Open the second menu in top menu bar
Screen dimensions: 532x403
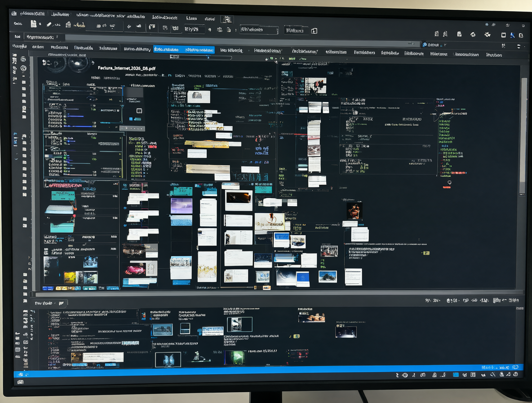[60, 14]
